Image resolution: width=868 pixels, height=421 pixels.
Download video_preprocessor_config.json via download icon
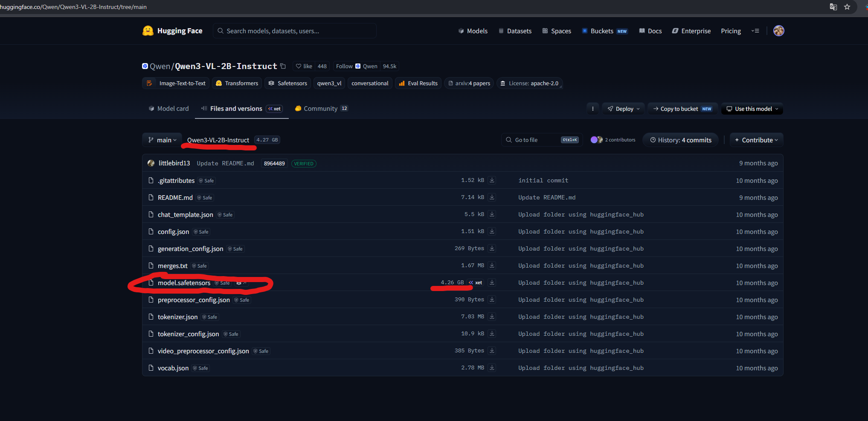[x=492, y=351]
